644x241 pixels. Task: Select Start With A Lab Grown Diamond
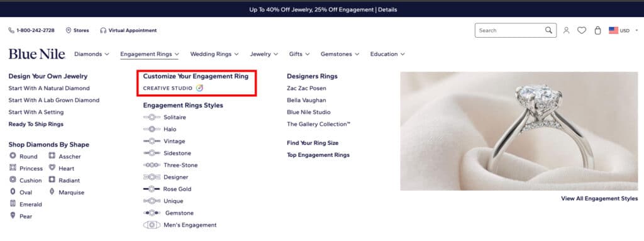point(54,100)
